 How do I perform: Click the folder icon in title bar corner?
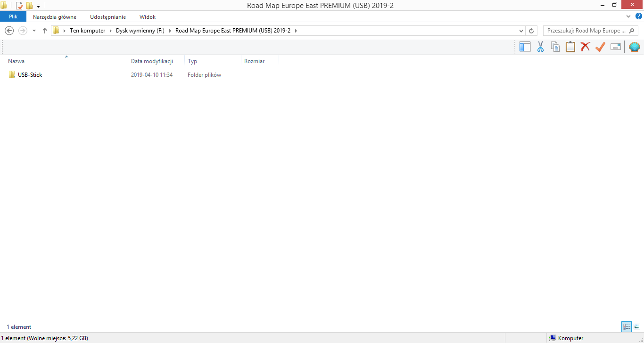tap(4, 6)
